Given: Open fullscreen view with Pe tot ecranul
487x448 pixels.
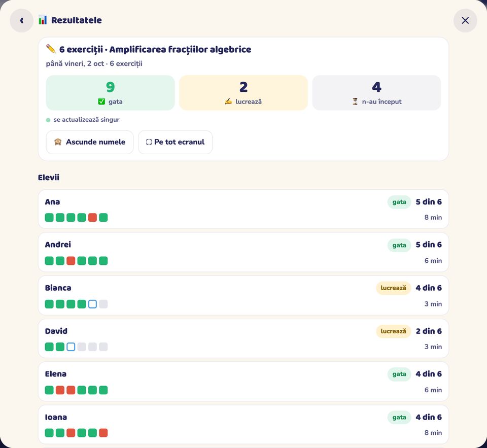Looking at the screenshot, I should click(175, 142).
